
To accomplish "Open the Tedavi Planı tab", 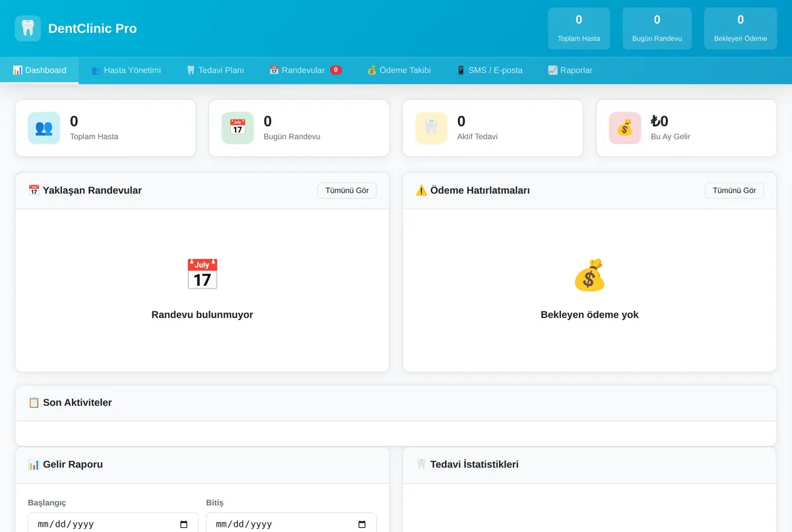I will click(x=215, y=70).
